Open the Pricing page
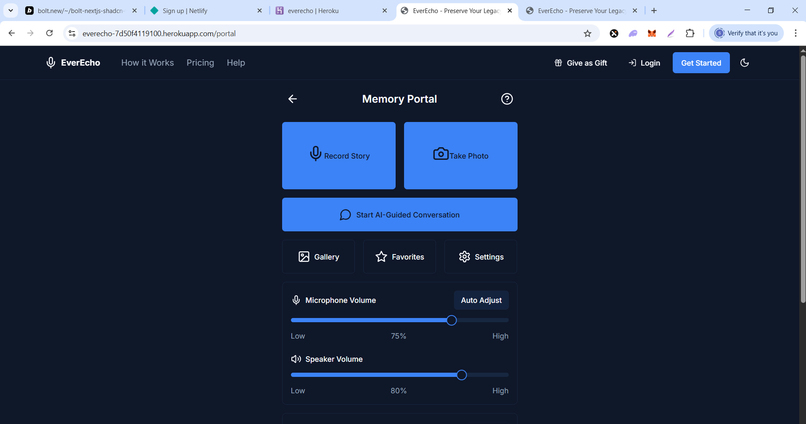 200,63
